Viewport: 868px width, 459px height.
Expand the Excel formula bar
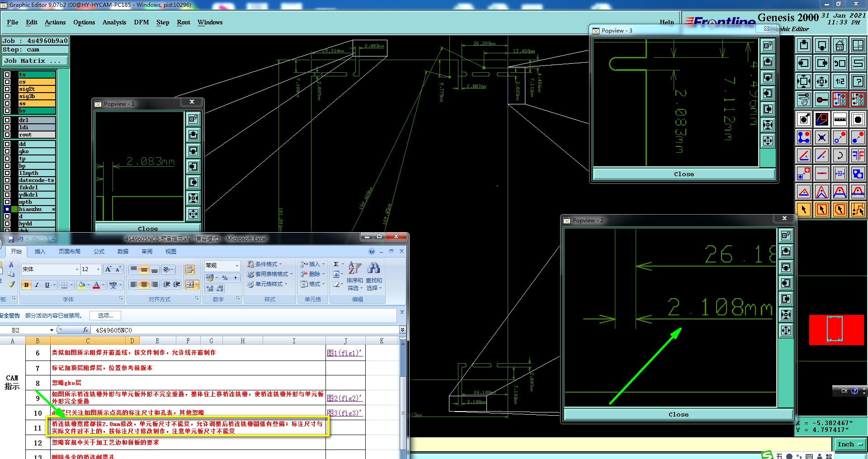coord(402,330)
